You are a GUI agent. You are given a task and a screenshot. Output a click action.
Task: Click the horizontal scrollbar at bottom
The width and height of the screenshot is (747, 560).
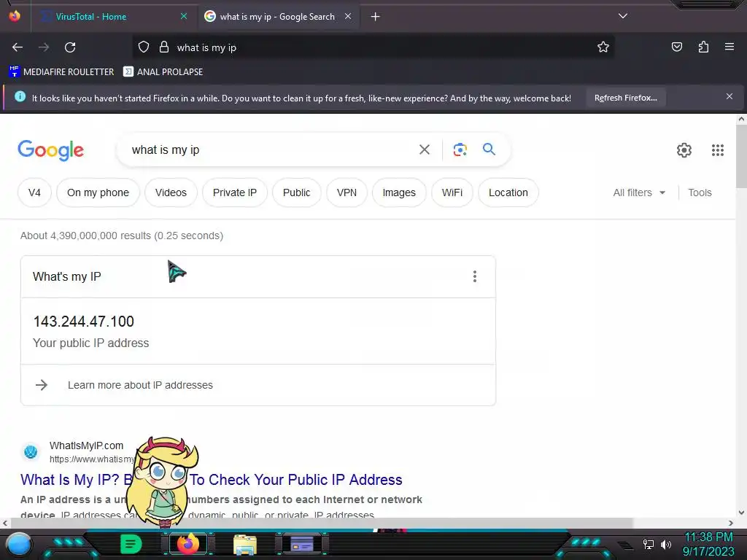[x=322, y=523]
